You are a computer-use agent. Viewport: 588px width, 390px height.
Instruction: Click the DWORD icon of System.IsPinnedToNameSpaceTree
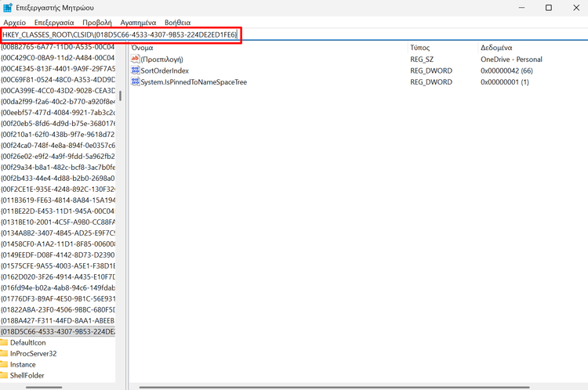135,81
